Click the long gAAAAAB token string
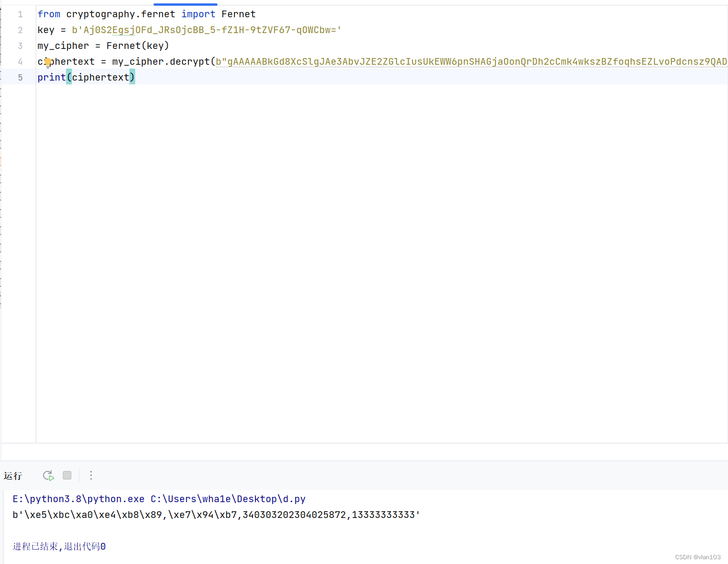 (x=472, y=62)
